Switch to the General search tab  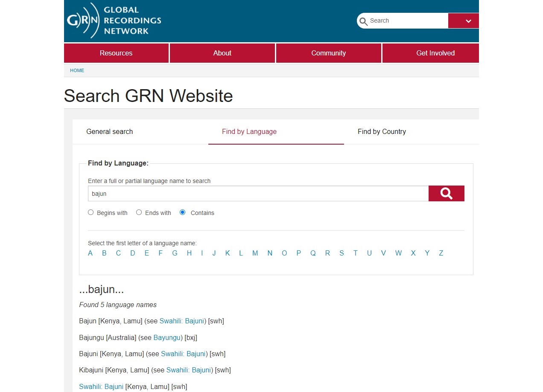coord(110,132)
